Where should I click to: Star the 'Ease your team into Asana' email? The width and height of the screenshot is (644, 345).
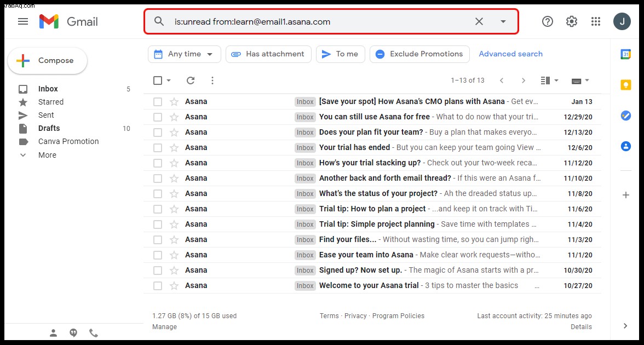coord(174,255)
